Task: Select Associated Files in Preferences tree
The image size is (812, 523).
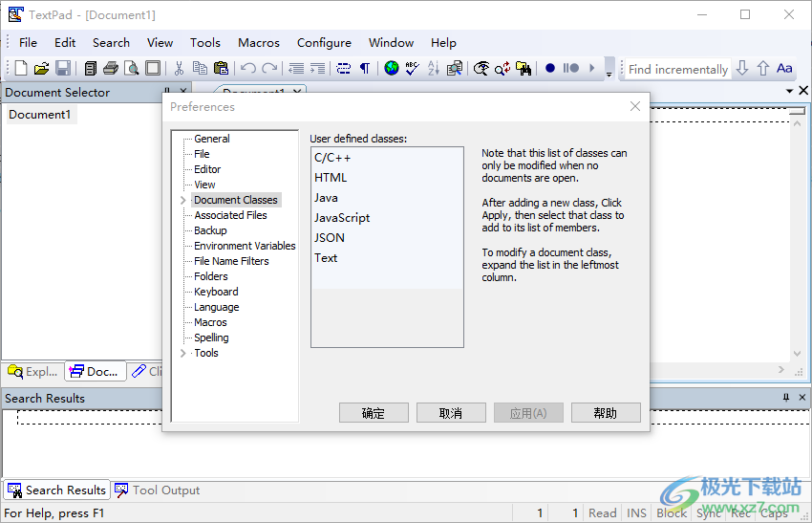Action: (230, 215)
